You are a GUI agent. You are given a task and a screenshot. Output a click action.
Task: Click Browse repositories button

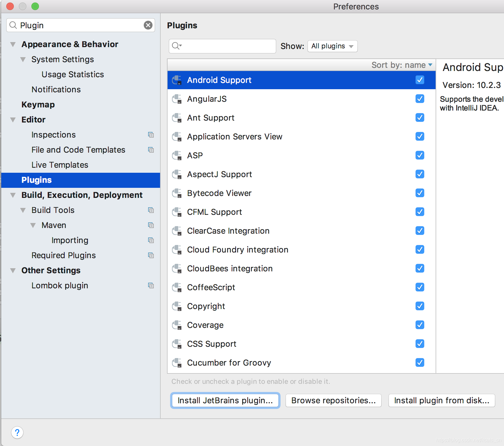333,400
